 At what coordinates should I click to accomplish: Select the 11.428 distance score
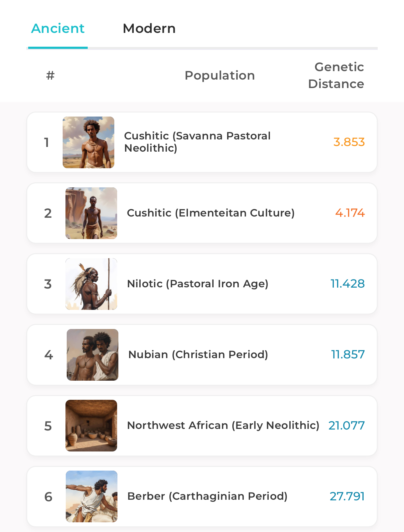(x=348, y=284)
